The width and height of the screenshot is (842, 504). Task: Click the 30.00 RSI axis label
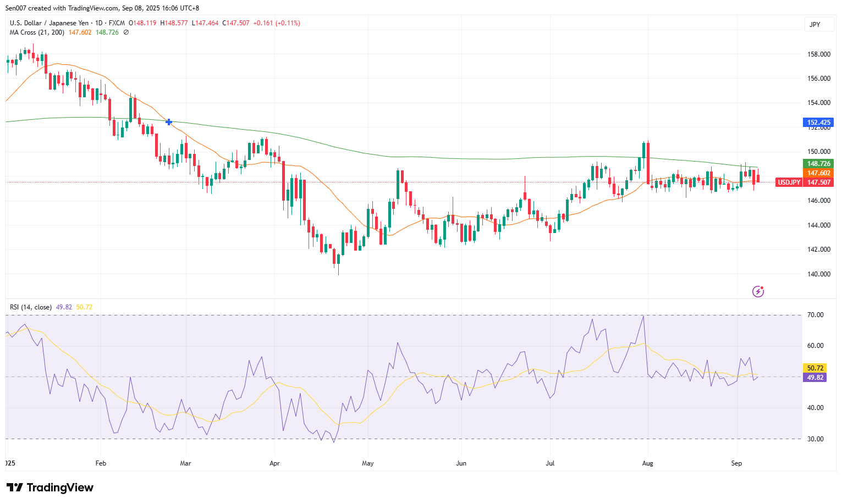(x=816, y=439)
